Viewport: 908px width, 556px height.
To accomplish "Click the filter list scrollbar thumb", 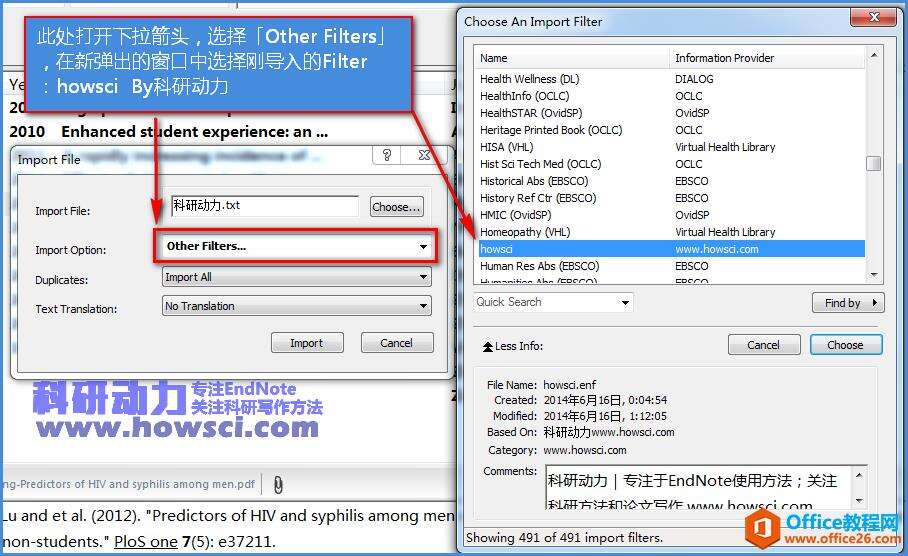I will [x=874, y=163].
